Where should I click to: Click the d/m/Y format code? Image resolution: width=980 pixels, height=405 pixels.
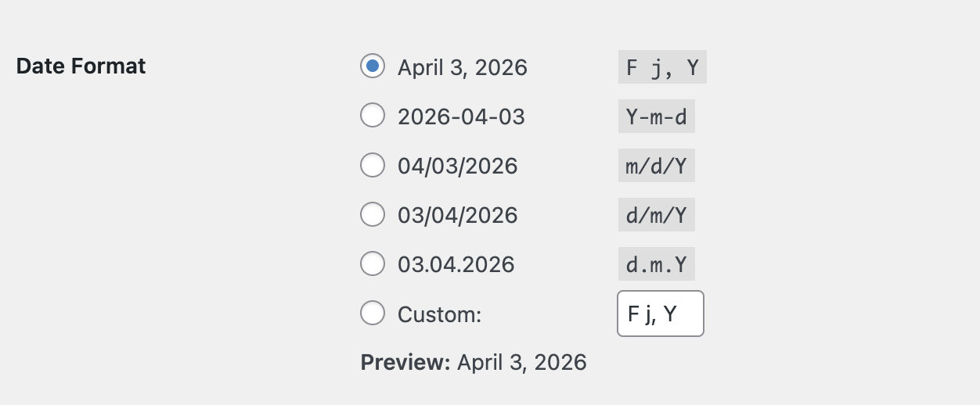pyautogui.click(x=656, y=216)
